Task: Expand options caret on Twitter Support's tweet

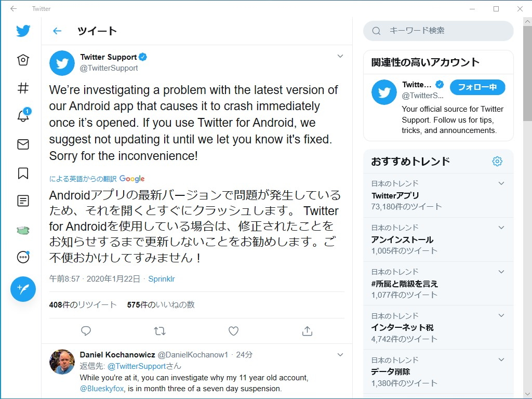Action: coord(340,56)
